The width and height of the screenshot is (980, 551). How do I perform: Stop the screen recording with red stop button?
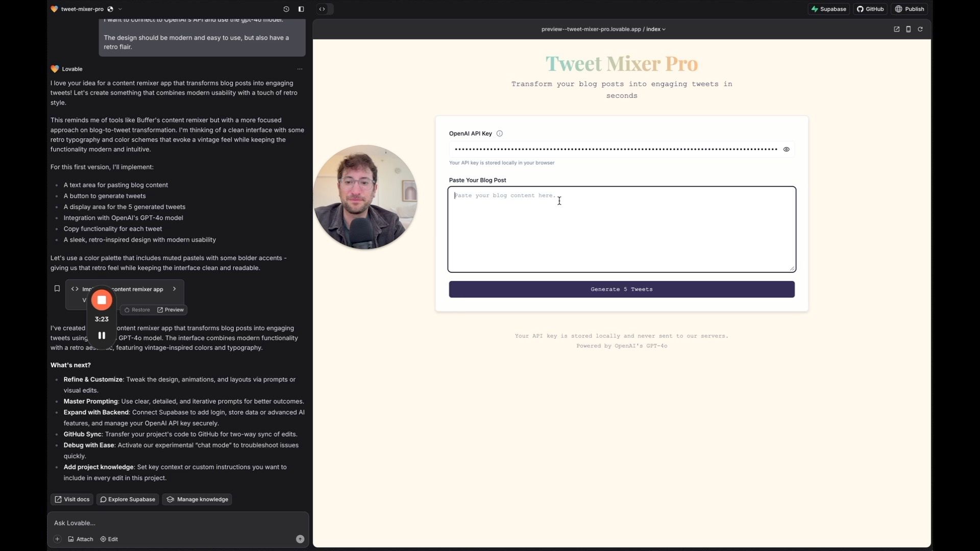coord(102,300)
